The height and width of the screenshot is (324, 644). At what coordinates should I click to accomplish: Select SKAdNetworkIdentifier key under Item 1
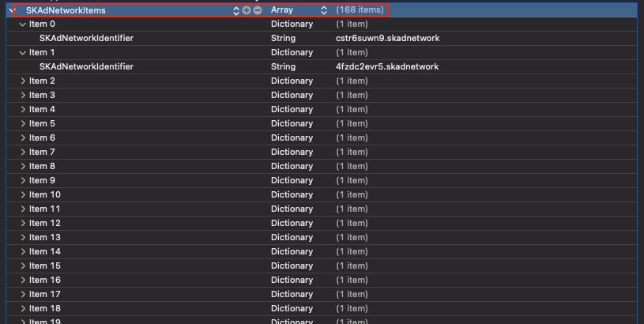[86, 67]
